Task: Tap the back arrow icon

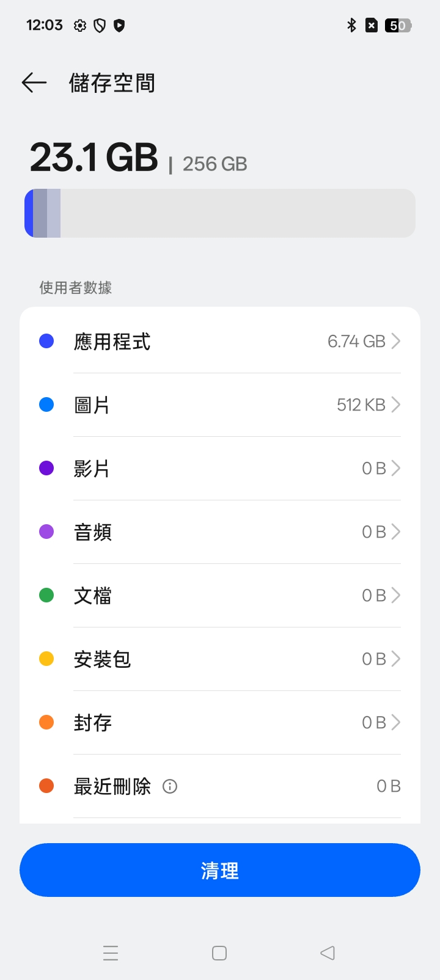Action: (x=34, y=82)
